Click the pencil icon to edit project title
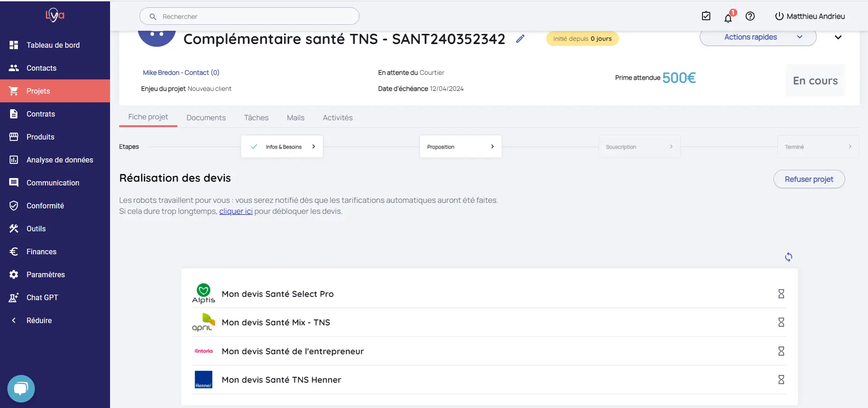 520,39
